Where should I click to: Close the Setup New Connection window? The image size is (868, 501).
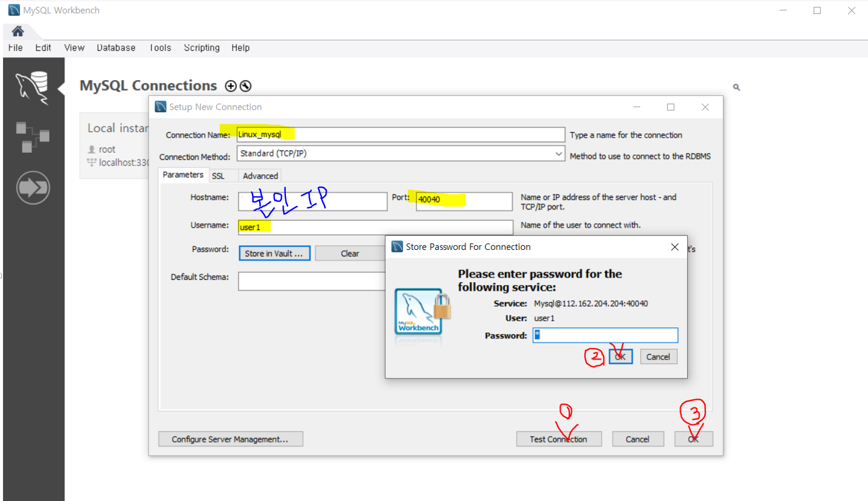[x=705, y=107]
